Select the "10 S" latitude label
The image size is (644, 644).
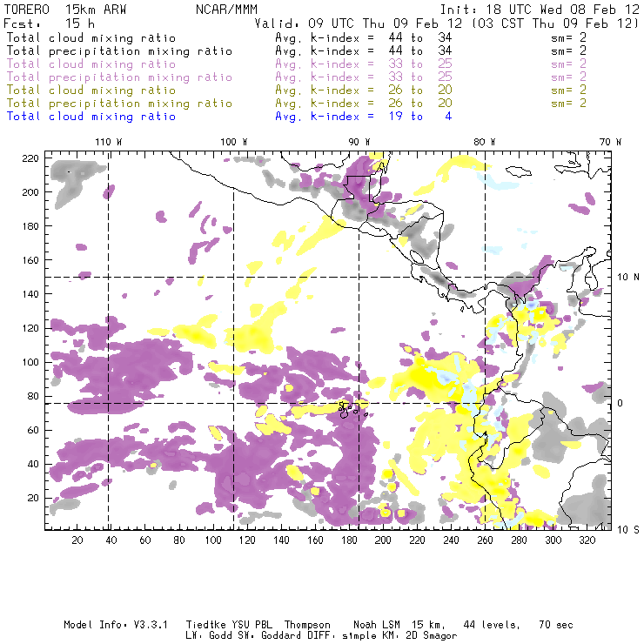628,530
